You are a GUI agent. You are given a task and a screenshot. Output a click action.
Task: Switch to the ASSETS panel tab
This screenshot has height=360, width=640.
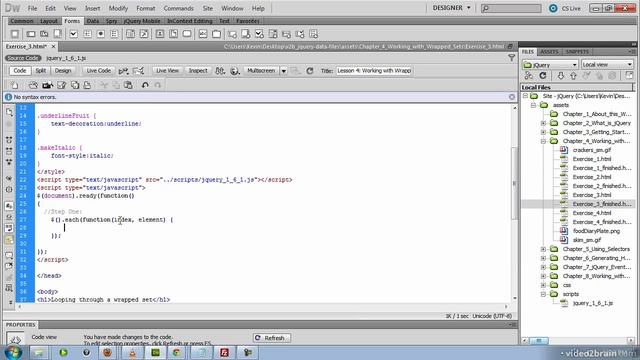coord(549,52)
